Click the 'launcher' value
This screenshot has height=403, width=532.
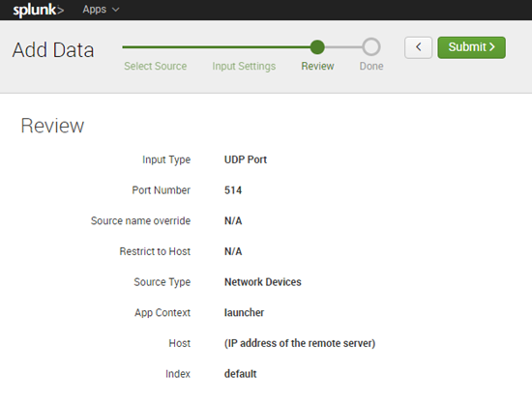click(244, 312)
